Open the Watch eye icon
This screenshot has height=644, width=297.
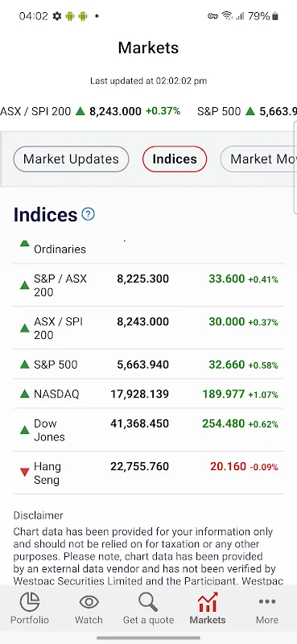coord(89,602)
